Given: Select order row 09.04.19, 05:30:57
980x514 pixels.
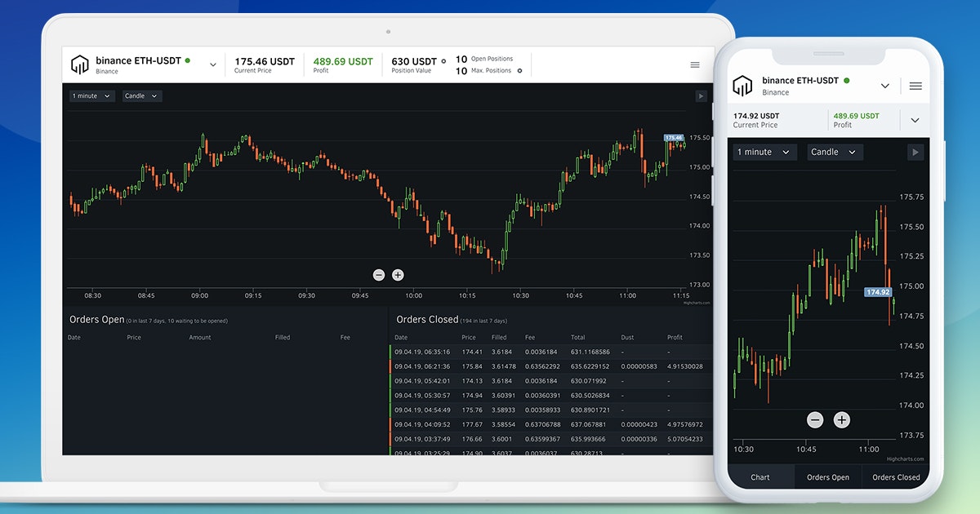Looking at the screenshot, I should 551,396.
